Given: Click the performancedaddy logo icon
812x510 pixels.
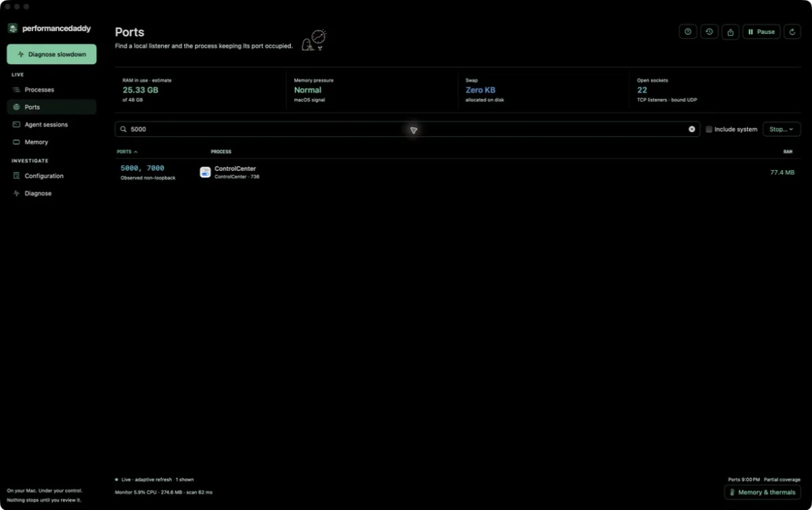Looking at the screenshot, I should (x=12, y=28).
